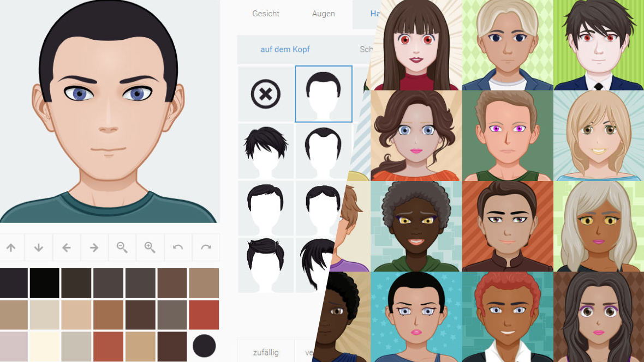This screenshot has height=362, width=644.
Task: Zoom in using the magnifier-plus icon
Action: tap(150, 247)
